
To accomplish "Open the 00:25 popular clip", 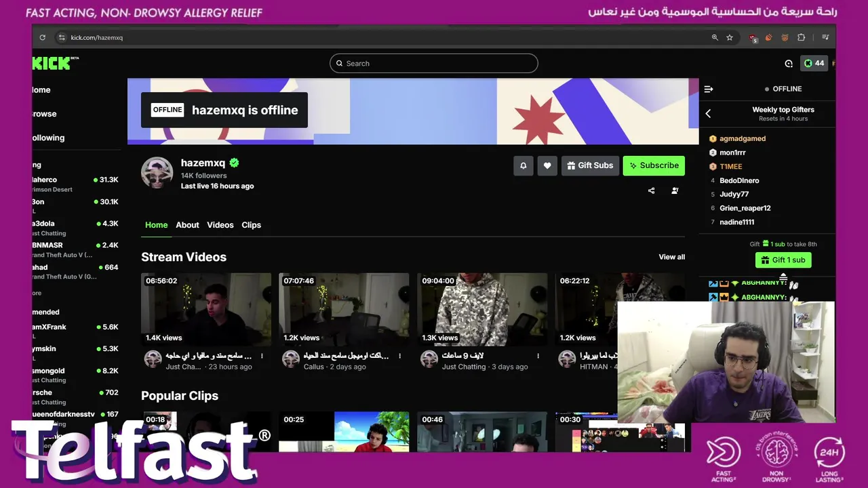I will [344, 432].
